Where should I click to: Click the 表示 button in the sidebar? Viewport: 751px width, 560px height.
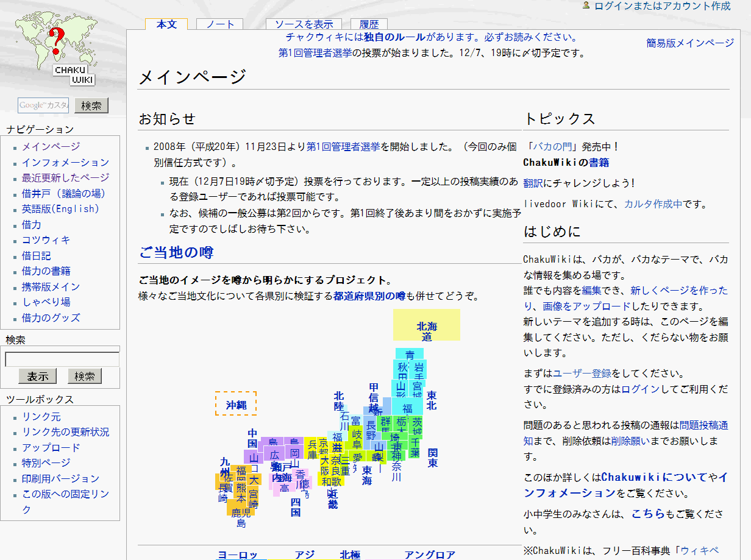pos(37,376)
